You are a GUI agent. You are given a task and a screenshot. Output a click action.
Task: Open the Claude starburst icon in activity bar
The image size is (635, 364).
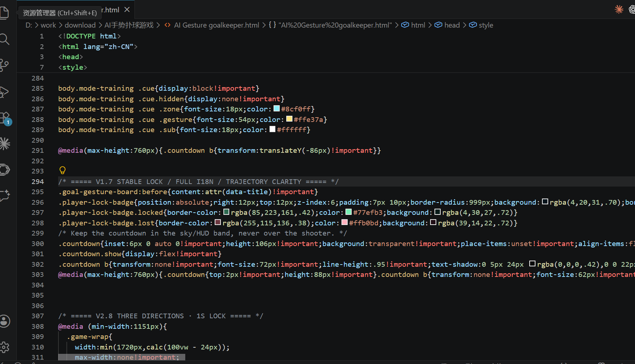click(5, 144)
